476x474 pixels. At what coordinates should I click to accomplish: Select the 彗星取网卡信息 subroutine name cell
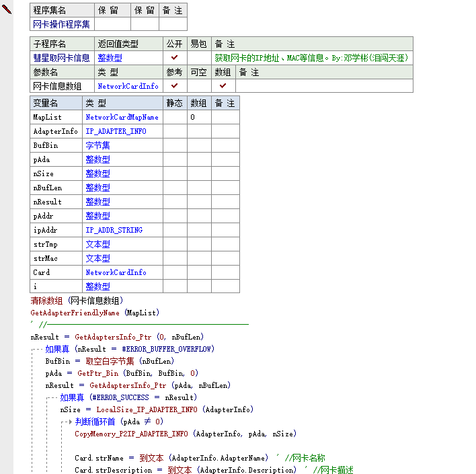(x=61, y=58)
